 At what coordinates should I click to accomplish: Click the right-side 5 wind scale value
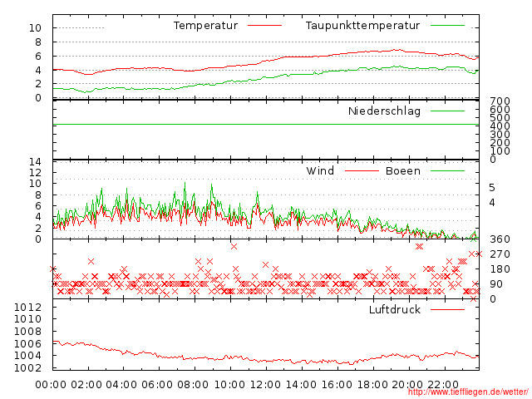[492, 188]
